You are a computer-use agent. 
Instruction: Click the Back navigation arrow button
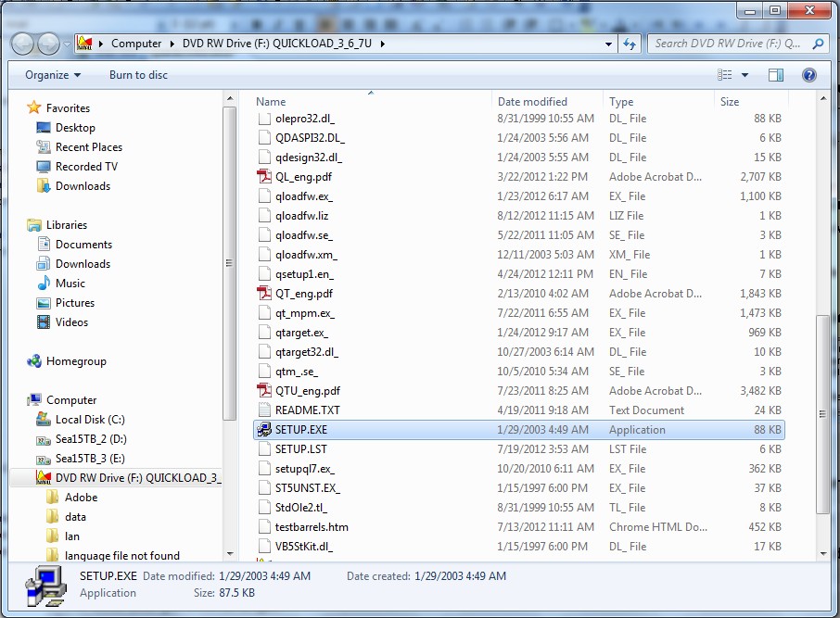click(x=22, y=44)
